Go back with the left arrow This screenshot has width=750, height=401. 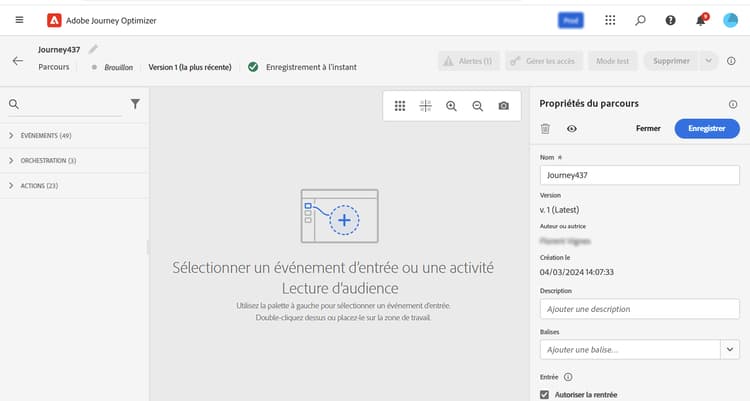point(18,61)
